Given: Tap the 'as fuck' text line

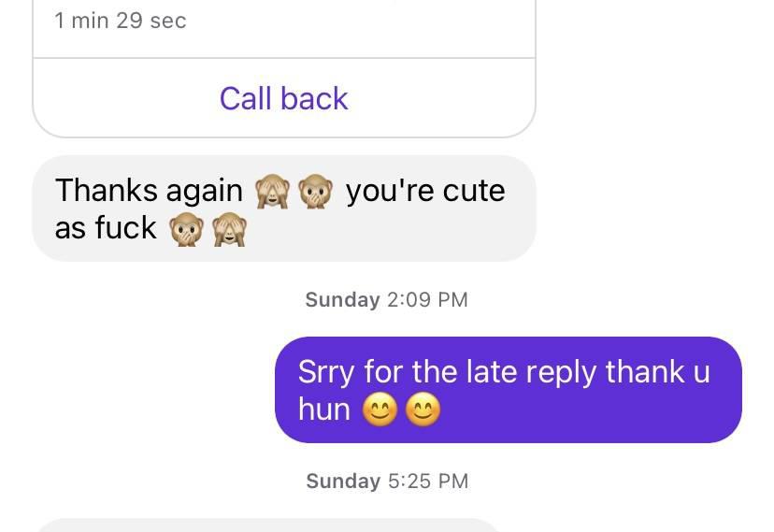Looking at the screenshot, I should [106, 228].
